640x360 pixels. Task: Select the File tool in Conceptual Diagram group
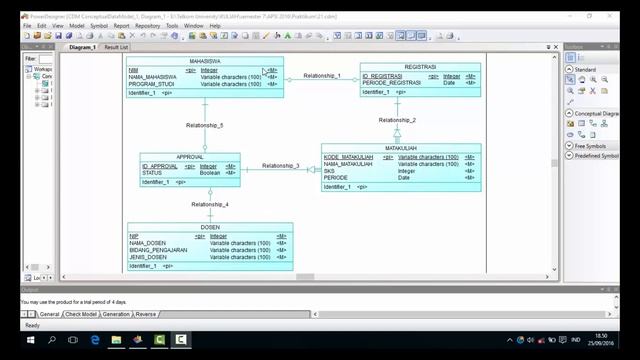pyautogui.click(x=593, y=135)
